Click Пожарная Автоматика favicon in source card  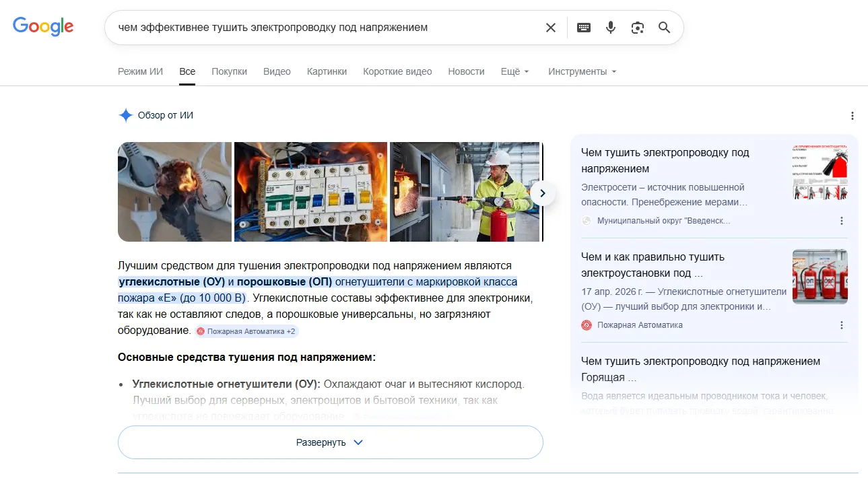(587, 325)
